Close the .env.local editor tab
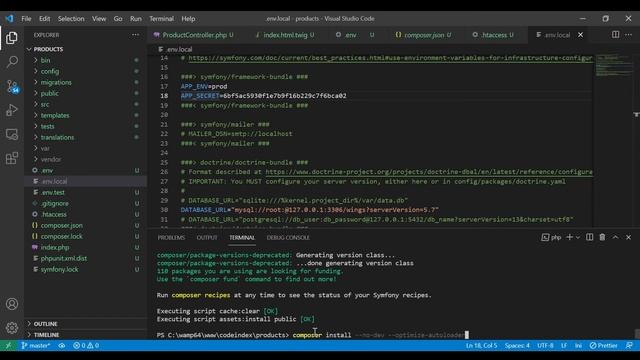 tap(580, 35)
